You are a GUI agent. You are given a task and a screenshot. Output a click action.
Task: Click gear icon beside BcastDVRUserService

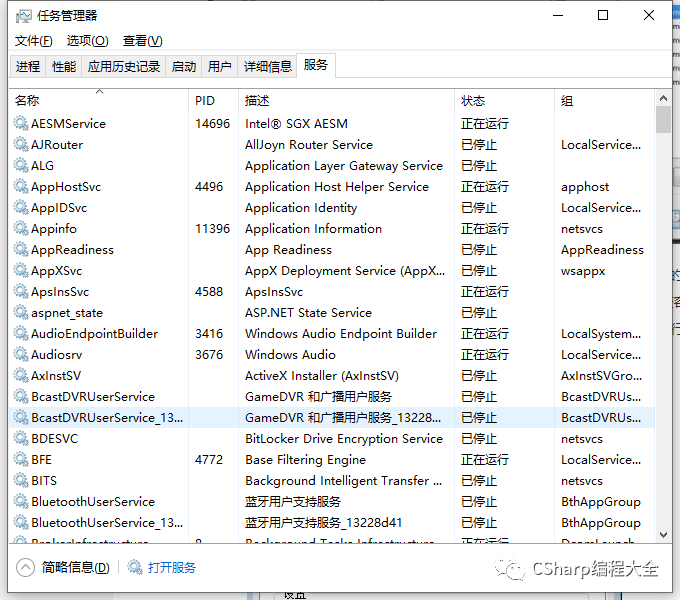pyautogui.click(x=21, y=397)
